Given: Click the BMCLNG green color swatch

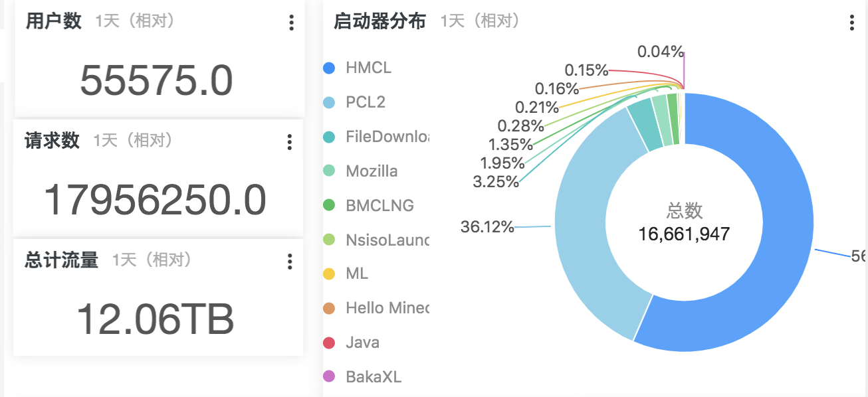Looking at the screenshot, I should [330, 205].
